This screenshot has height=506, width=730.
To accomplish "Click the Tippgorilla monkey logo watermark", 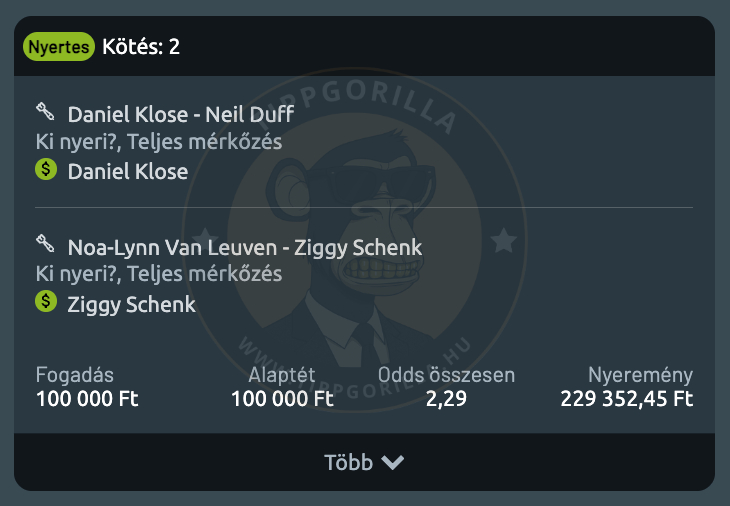I will pyautogui.click(x=355, y=240).
